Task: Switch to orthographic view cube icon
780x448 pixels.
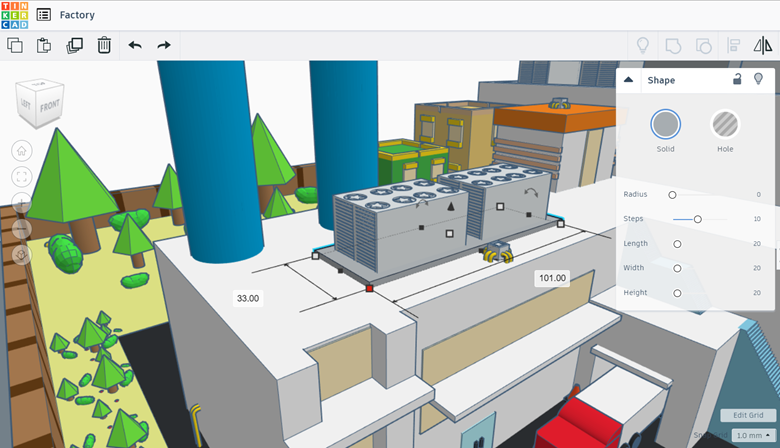Action: click(21, 255)
